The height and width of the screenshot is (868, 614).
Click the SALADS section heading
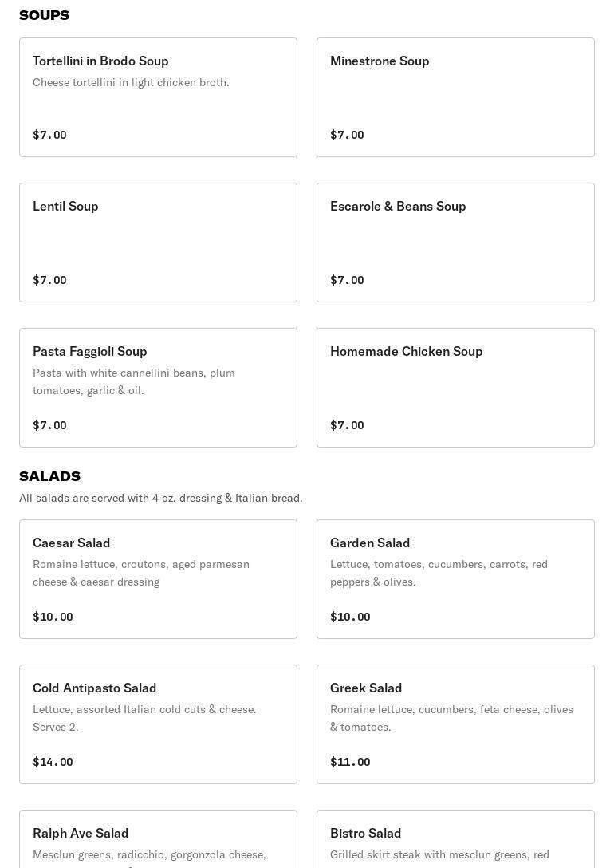pos(49,476)
